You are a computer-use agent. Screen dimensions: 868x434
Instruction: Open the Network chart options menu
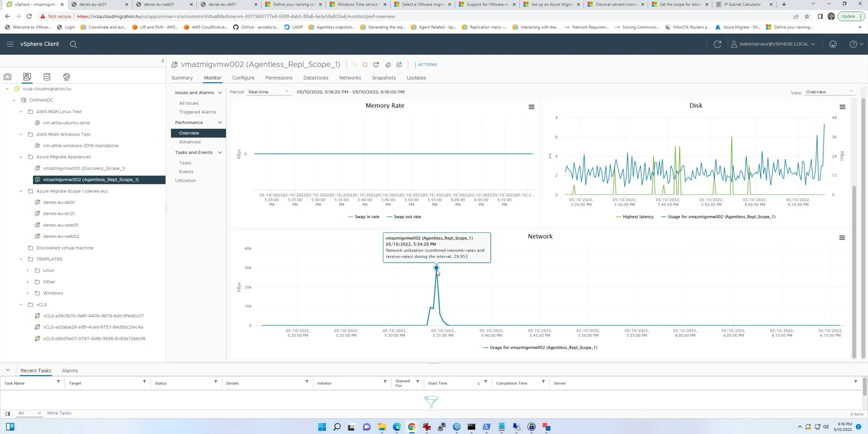coord(842,238)
